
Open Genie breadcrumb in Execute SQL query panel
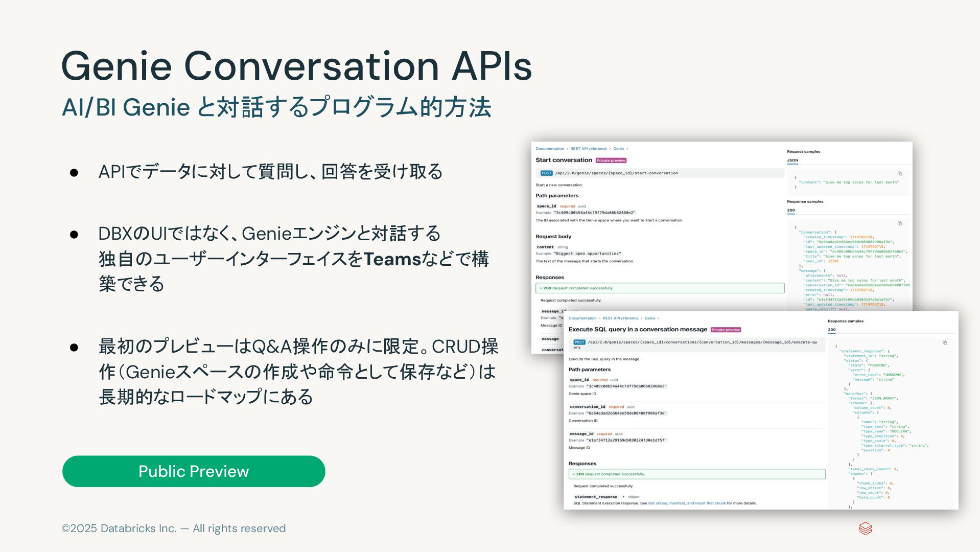click(650, 318)
